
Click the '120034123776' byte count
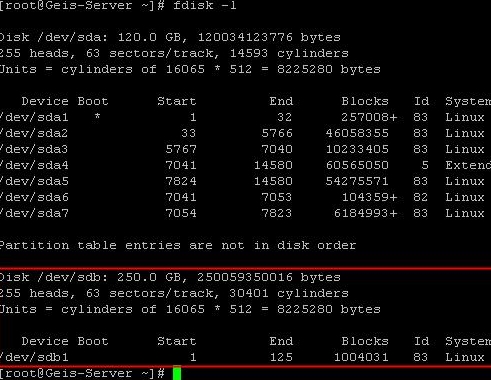coord(245,37)
